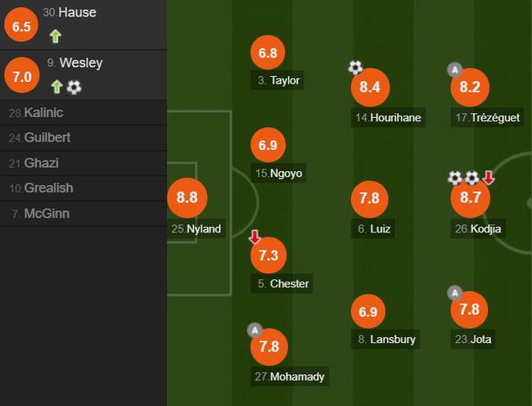Click the red substituted-off arrow above Chester
This screenshot has width=532, height=406.
(x=255, y=237)
